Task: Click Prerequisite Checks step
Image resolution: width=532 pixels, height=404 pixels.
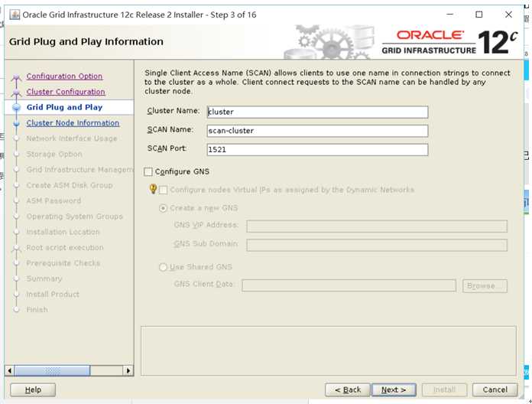Action: pos(63,263)
